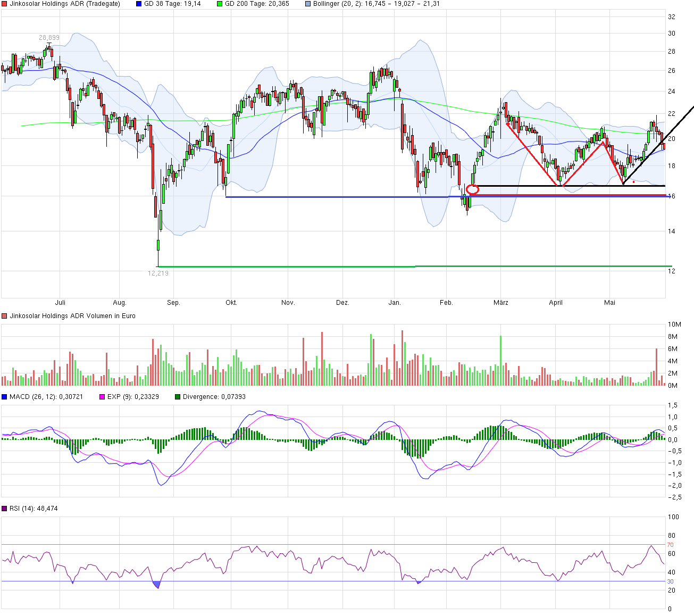Click the blue 30 RSI oversold label
Viewport: 694px width, 616px height.
tap(671, 581)
